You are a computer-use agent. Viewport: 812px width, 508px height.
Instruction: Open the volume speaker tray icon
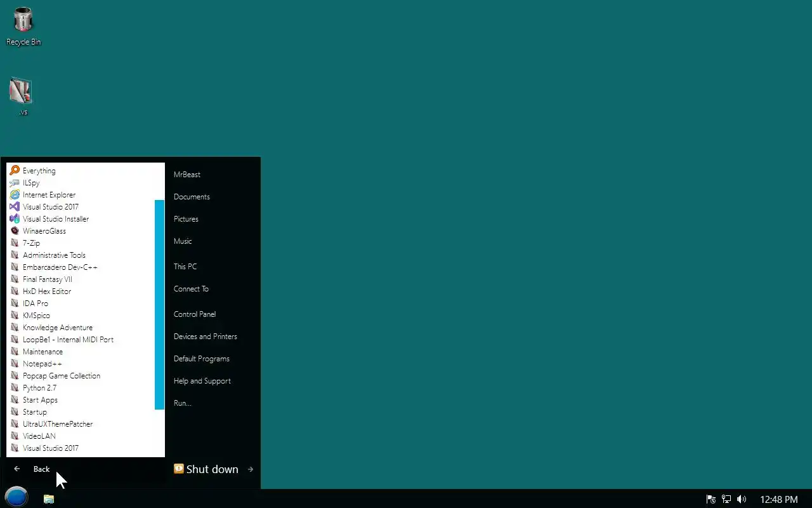tap(742, 499)
